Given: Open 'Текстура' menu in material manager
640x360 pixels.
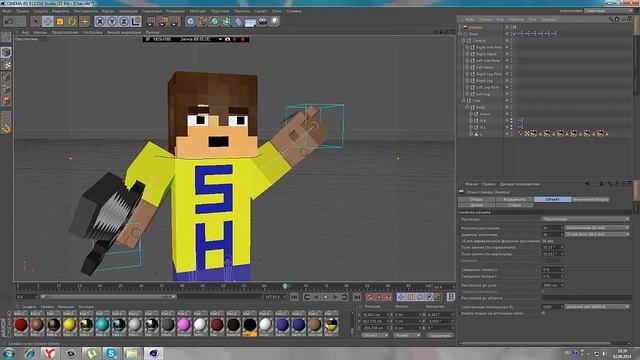Looking at the screenshot, I should pyautogui.click(x=86, y=307).
